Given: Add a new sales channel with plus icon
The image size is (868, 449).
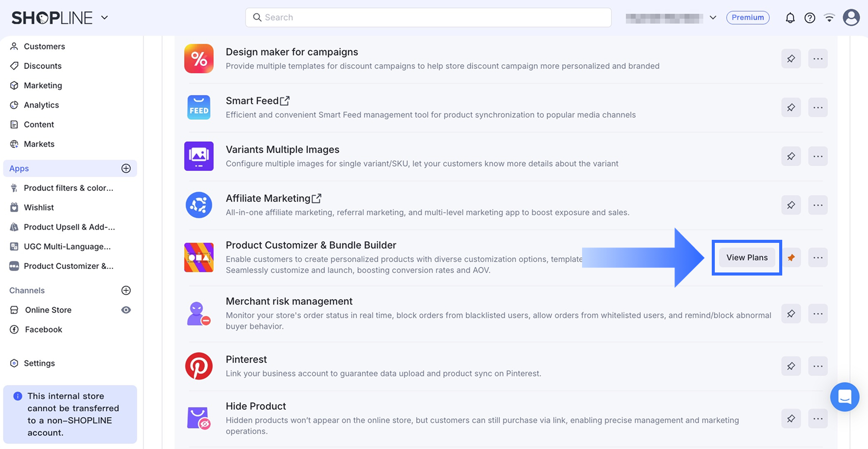Looking at the screenshot, I should coord(126,290).
